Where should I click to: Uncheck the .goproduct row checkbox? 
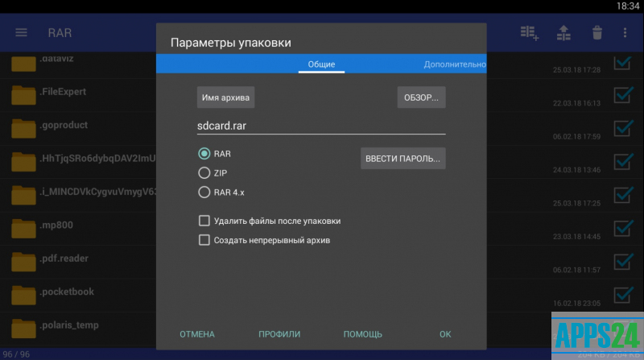click(x=622, y=128)
